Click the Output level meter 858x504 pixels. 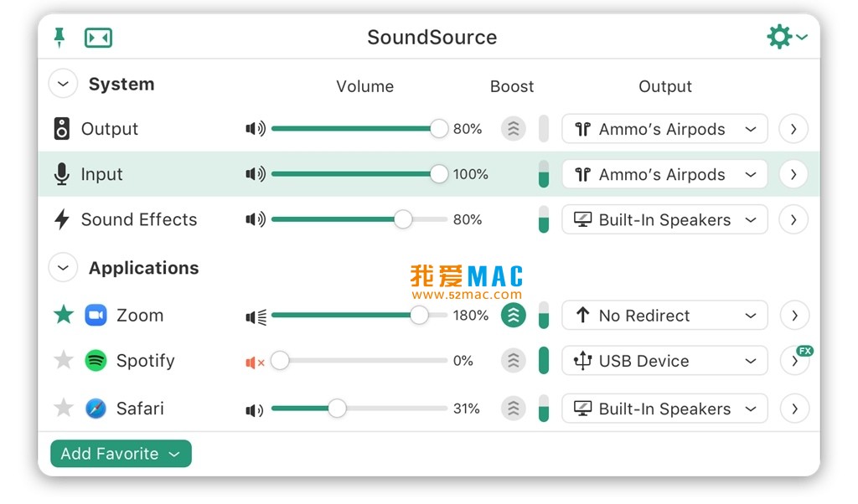(543, 129)
